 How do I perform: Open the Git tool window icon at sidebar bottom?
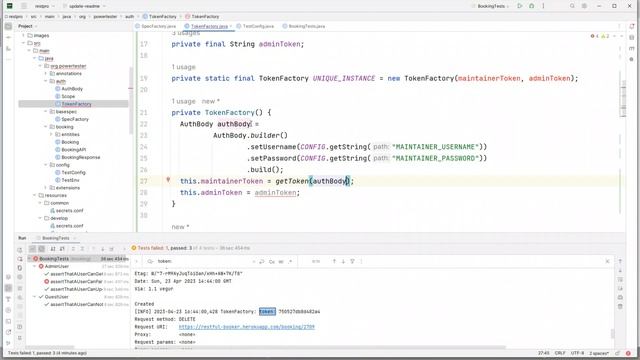click(8, 343)
